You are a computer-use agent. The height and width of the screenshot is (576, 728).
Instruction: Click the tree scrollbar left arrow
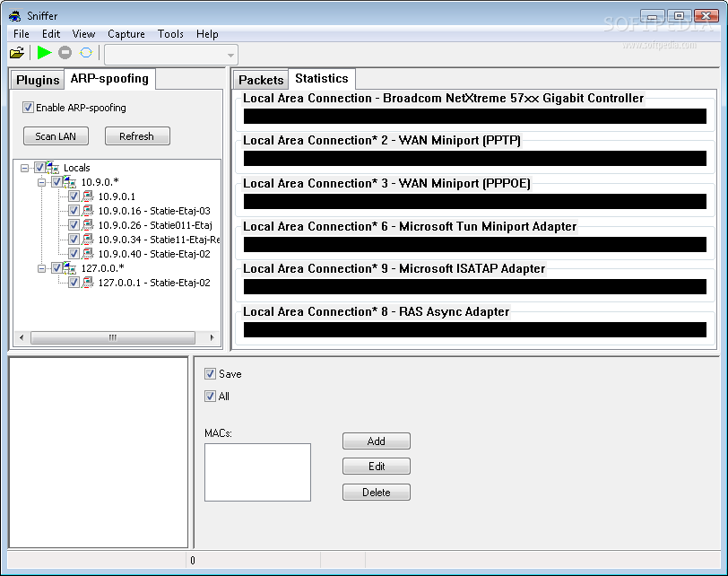[x=22, y=337]
